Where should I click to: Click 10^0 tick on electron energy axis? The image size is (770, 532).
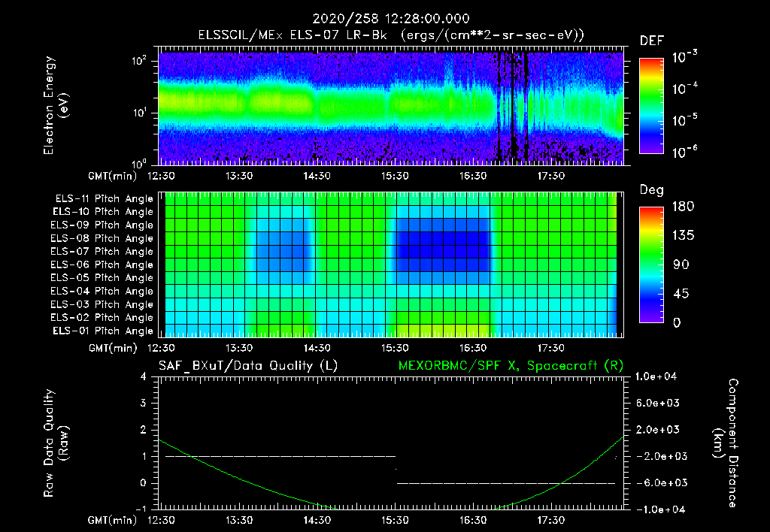139,164
